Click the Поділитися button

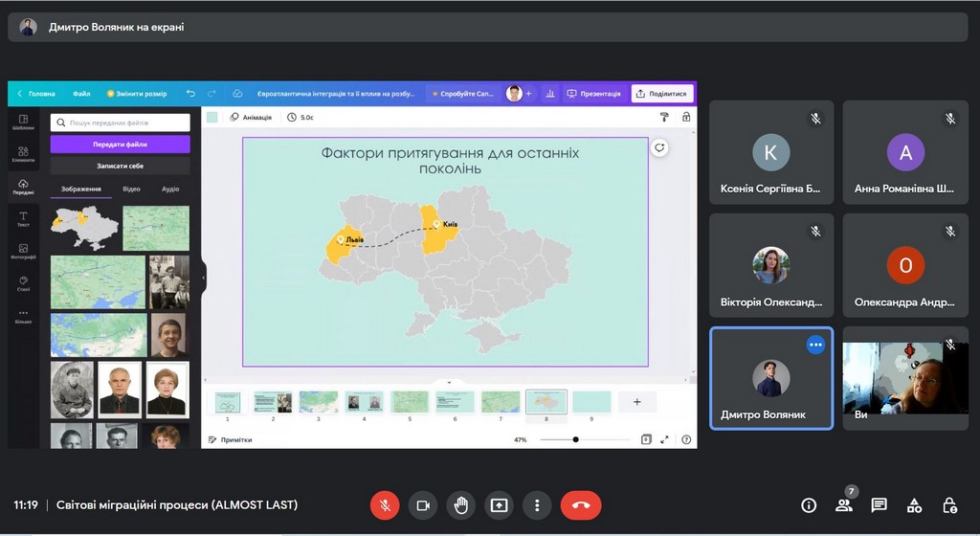pos(662,94)
